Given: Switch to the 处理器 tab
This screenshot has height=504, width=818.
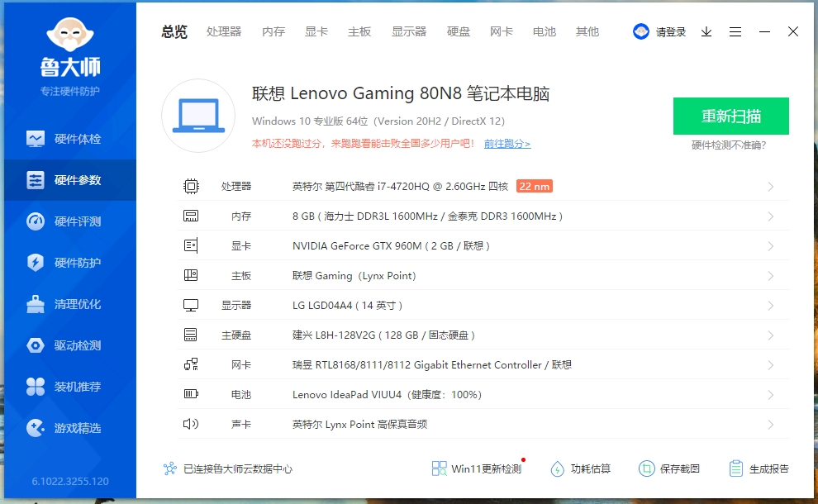Looking at the screenshot, I should pos(224,32).
